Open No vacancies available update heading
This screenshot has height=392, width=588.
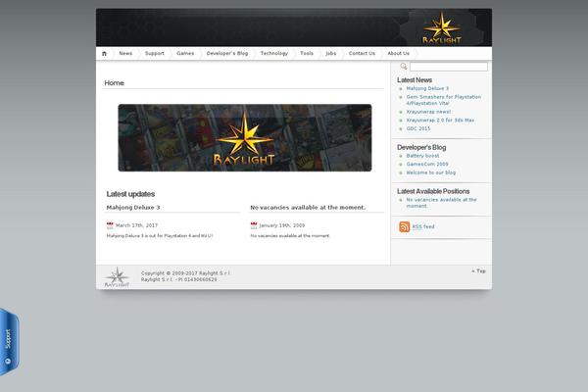[x=308, y=208]
